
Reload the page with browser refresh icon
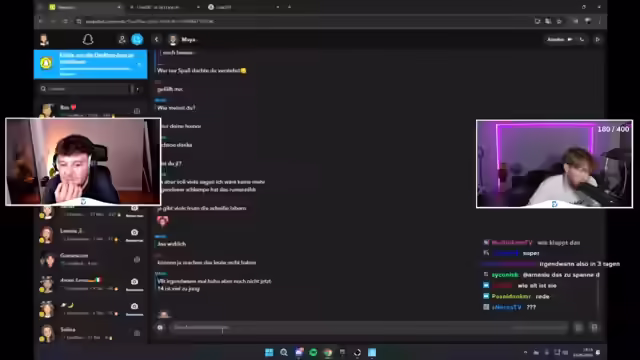click(x=65, y=21)
